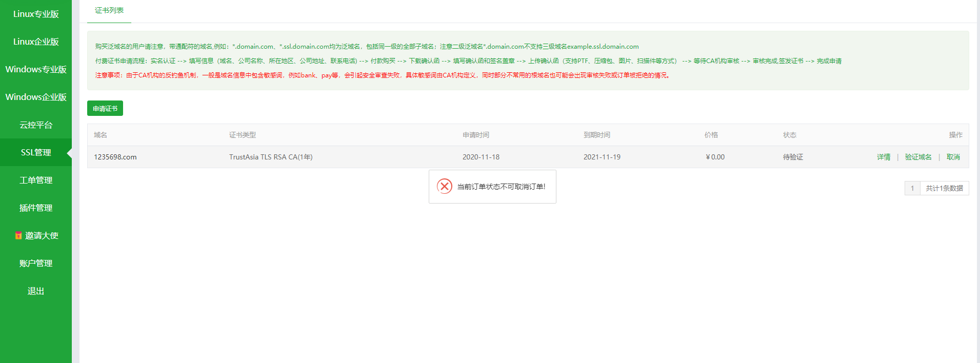Click the 价格 column header
This screenshot has width=980, height=363.
(711, 135)
